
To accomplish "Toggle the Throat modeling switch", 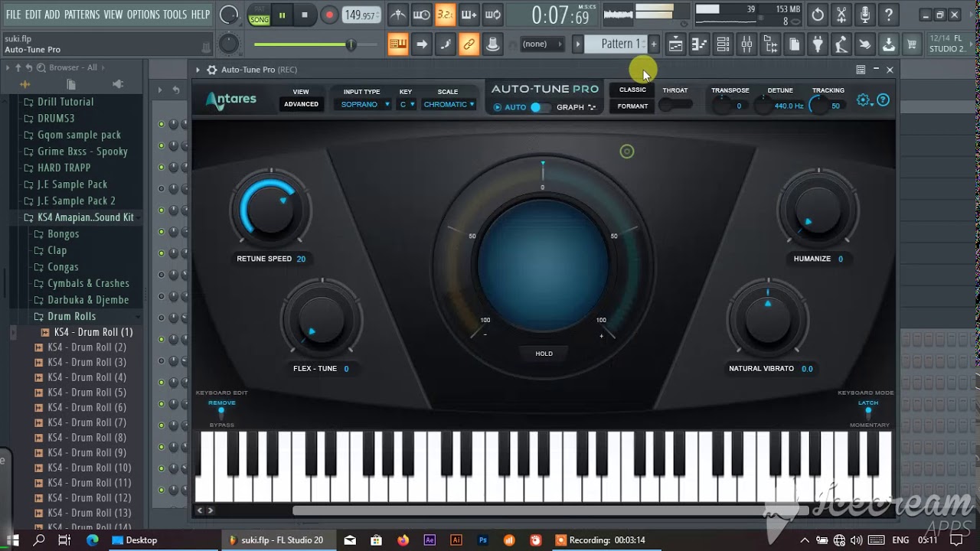I will 675,105.
